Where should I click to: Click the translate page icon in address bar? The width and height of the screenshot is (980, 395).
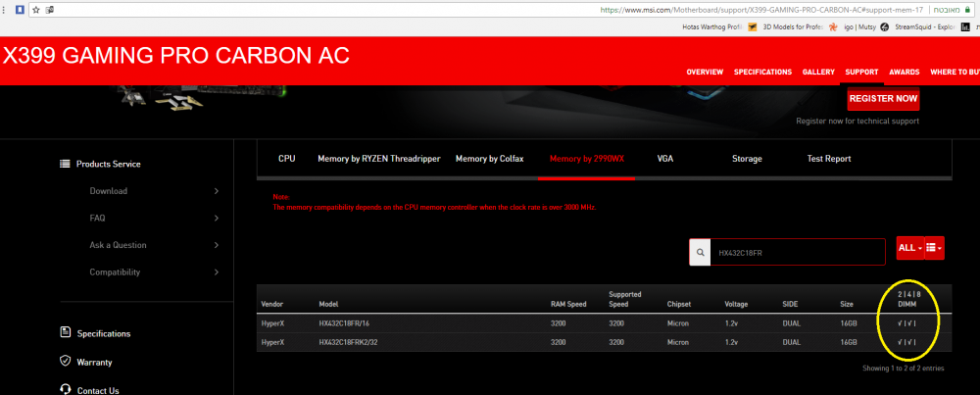point(50,10)
